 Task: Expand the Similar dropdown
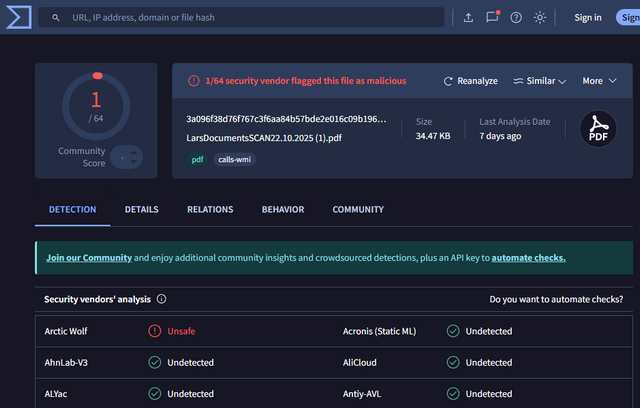pyautogui.click(x=540, y=81)
